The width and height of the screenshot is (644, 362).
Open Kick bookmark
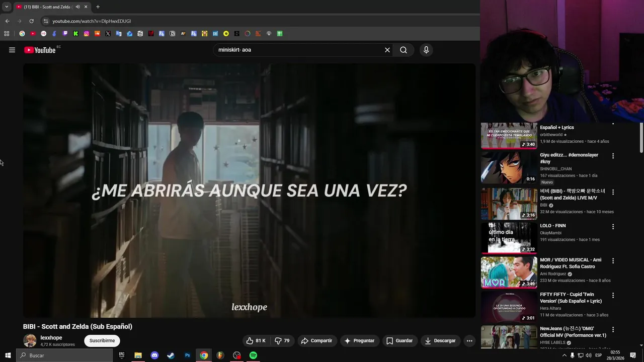pos(75,34)
